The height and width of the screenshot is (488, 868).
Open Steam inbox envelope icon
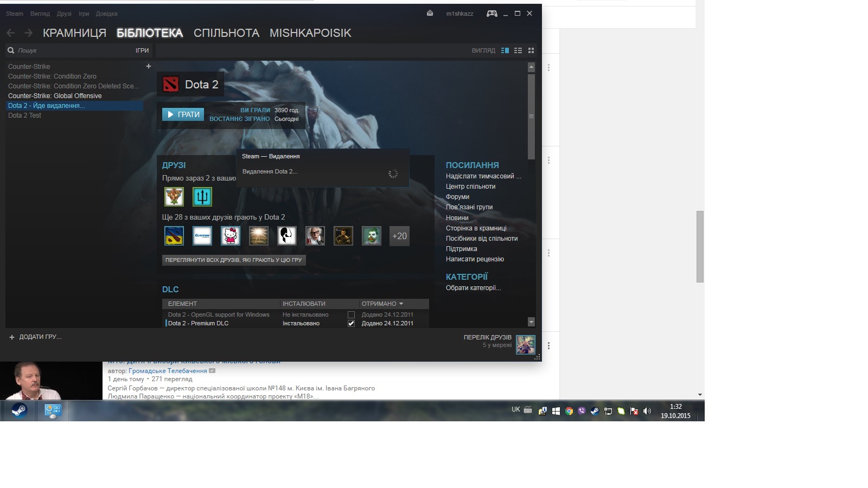pyautogui.click(x=430, y=13)
